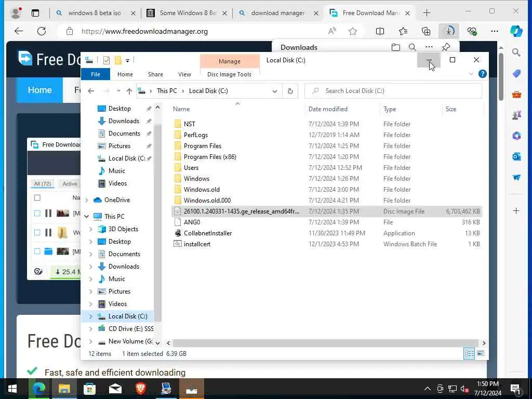Expand Local Disk (C:) tree node
532x399 pixels.
[x=90, y=316]
